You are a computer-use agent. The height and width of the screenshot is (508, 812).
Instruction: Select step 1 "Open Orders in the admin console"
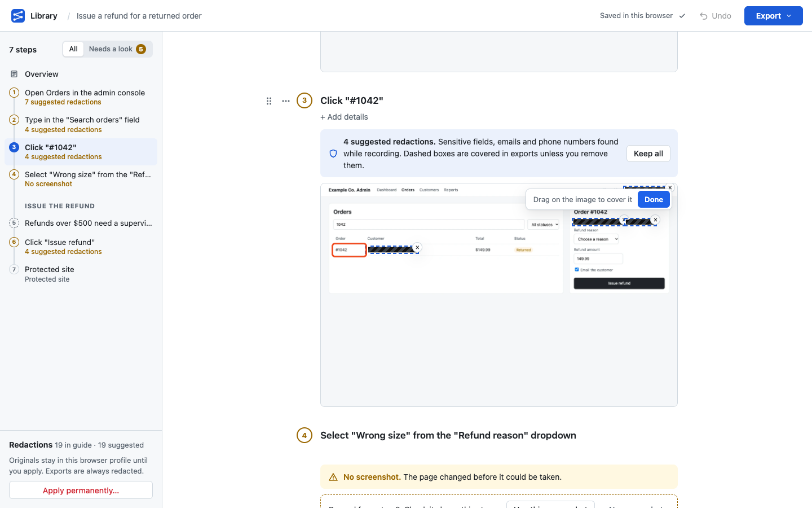(81, 97)
